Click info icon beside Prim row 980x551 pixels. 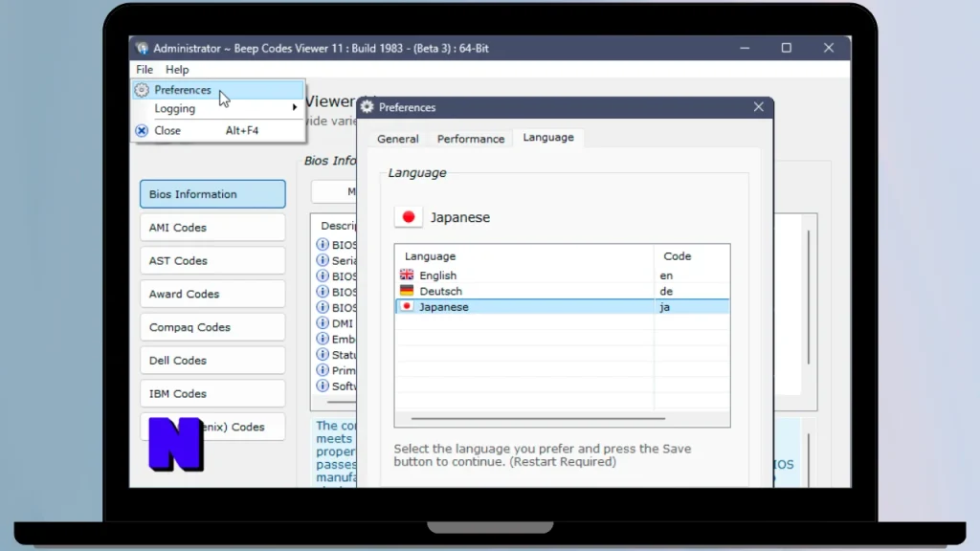tap(323, 370)
